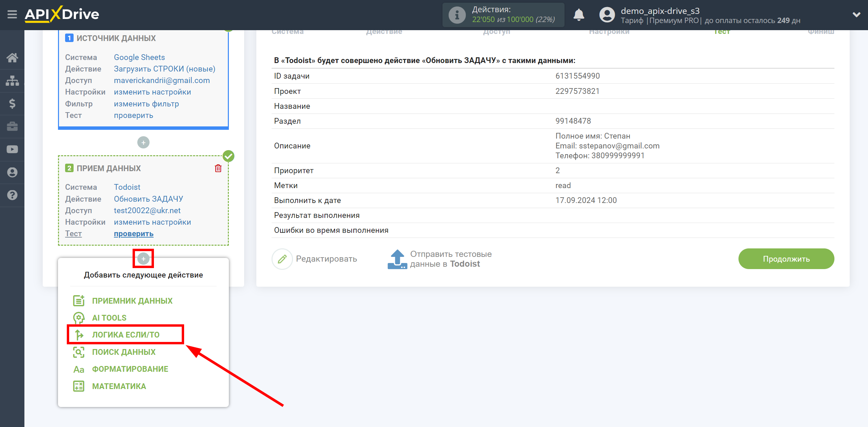The image size is (868, 427).
Task: Click ID задачи value 6131554990
Action: tap(577, 76)
